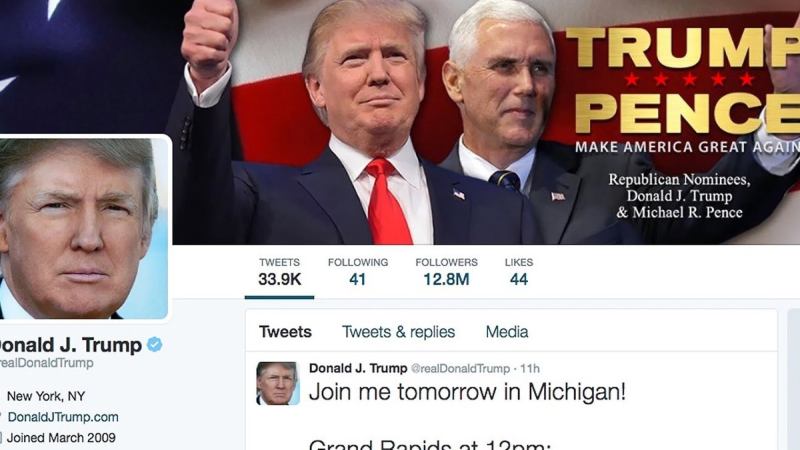
Task: Switch to Tweets & replies tab
Action: 398,332
